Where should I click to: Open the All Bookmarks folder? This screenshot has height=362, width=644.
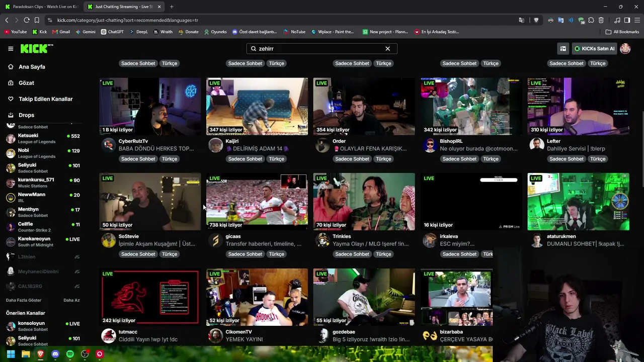click(x=622, y=32)
